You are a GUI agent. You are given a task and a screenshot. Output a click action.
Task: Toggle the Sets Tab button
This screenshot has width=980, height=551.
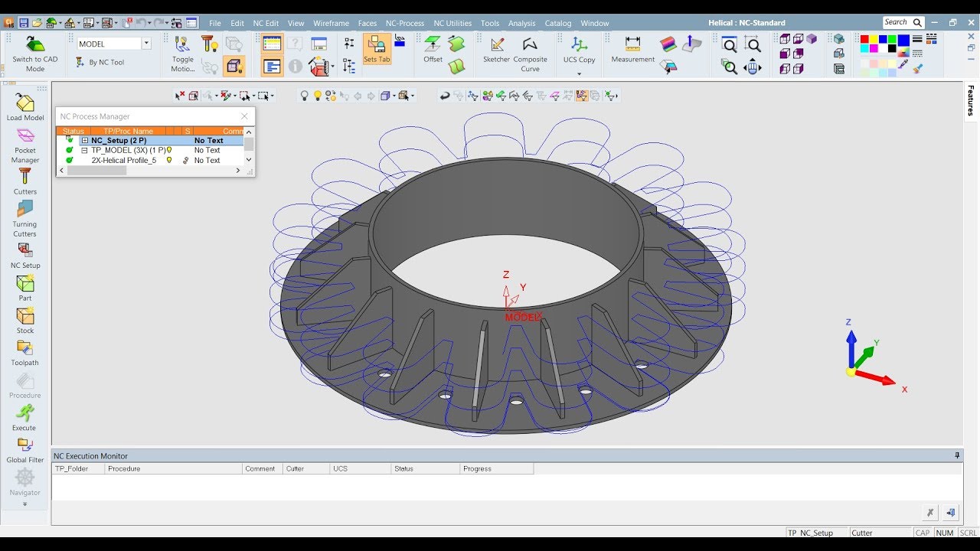point(376,49)
